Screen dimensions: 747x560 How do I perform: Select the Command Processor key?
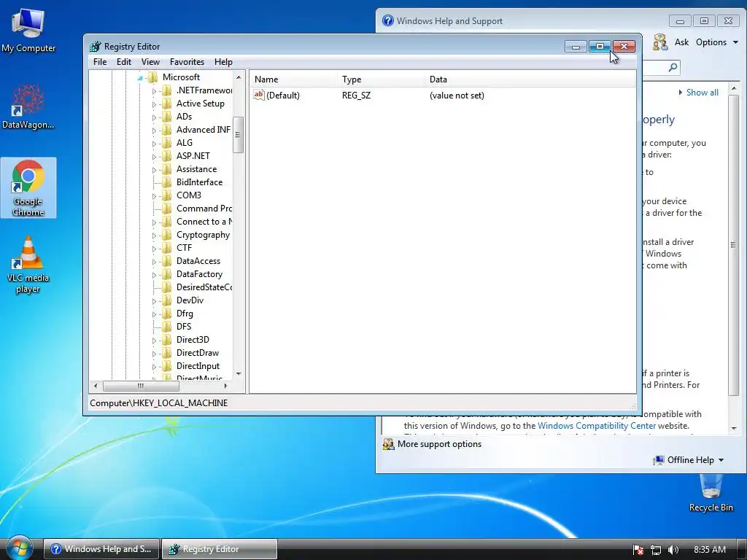(204, 209)
